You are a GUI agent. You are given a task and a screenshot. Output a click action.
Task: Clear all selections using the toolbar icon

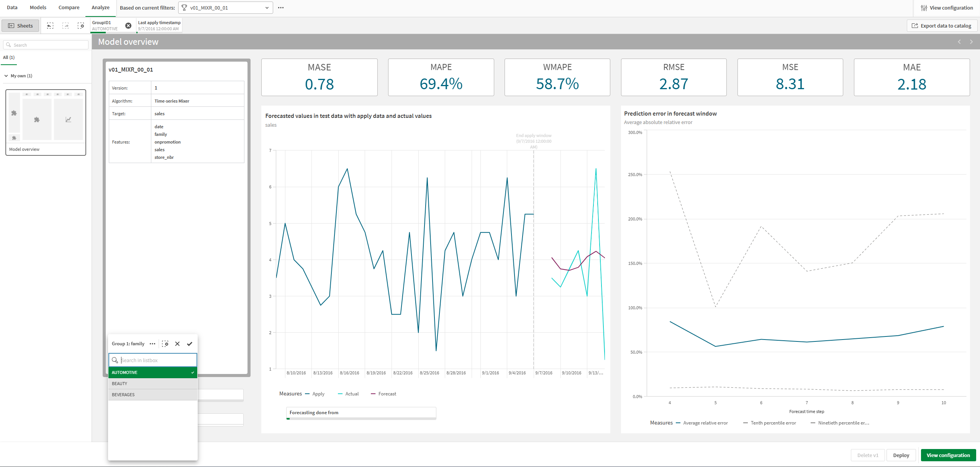tap(81, 26)
